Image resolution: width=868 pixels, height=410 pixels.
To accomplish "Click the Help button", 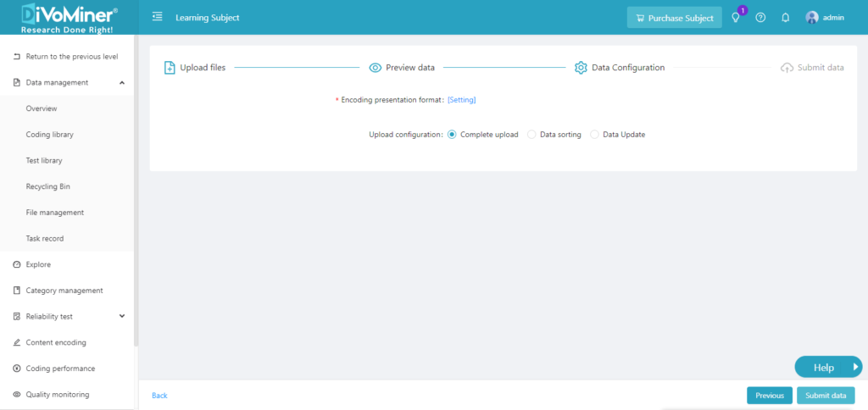I will click(829, 367).
